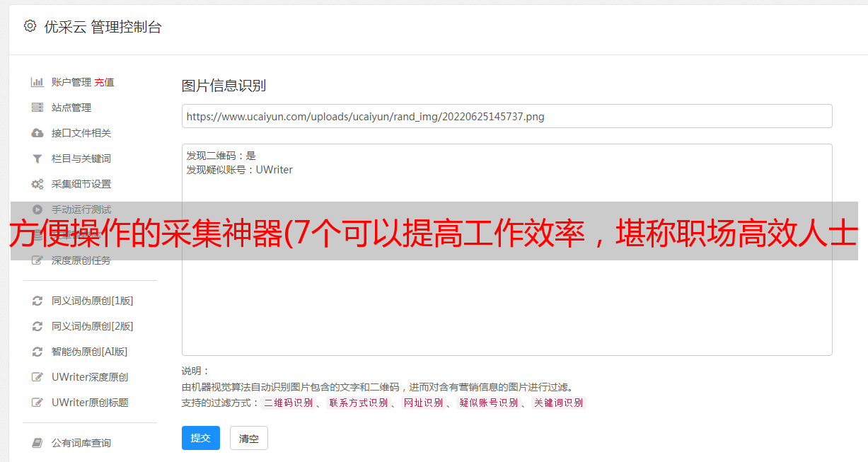Focus the image URL input field

pos(507,116)
